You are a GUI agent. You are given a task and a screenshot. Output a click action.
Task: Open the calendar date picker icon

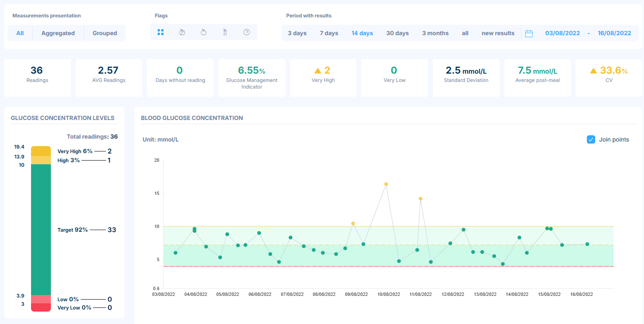pyautogui.click(x=529, y=34)
